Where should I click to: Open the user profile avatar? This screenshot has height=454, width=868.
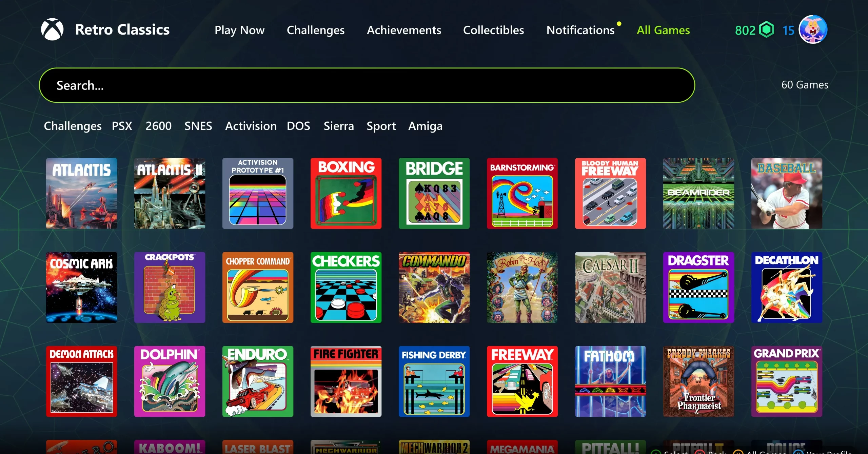point(813,29)
